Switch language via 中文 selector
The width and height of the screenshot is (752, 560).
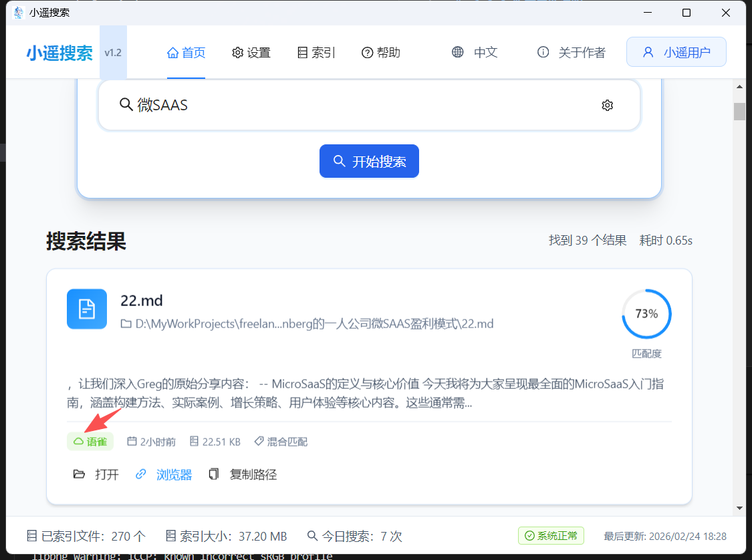click(x=475, y=53)
